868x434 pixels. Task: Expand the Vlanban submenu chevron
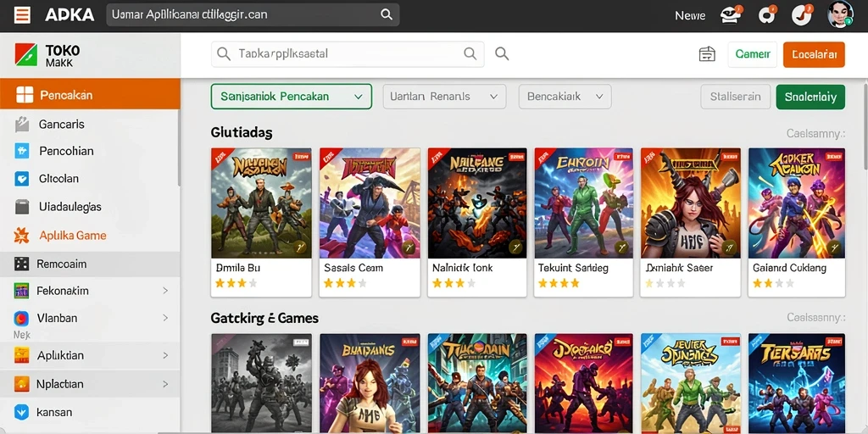(165, 318)
